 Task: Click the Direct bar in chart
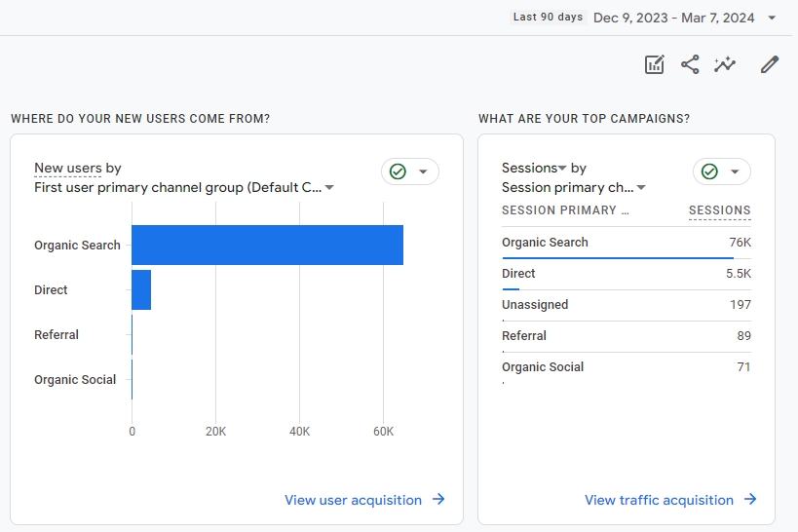[x=141, y=289]
